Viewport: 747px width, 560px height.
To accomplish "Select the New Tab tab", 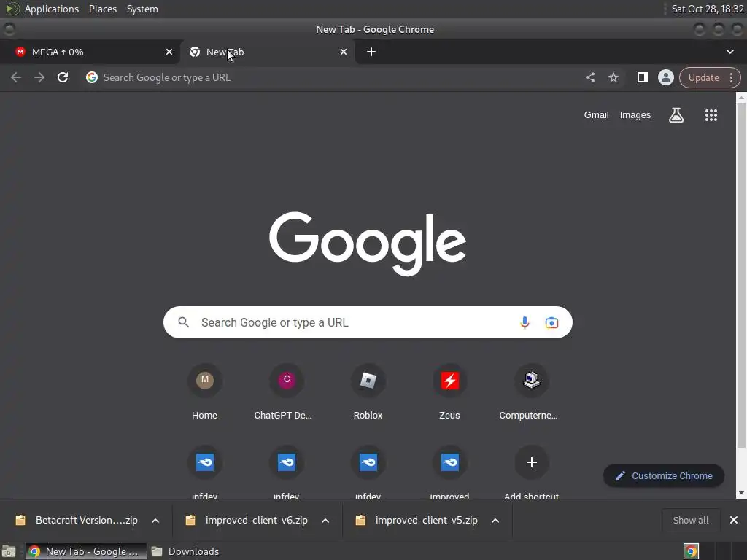I will (x=267, y=52).
